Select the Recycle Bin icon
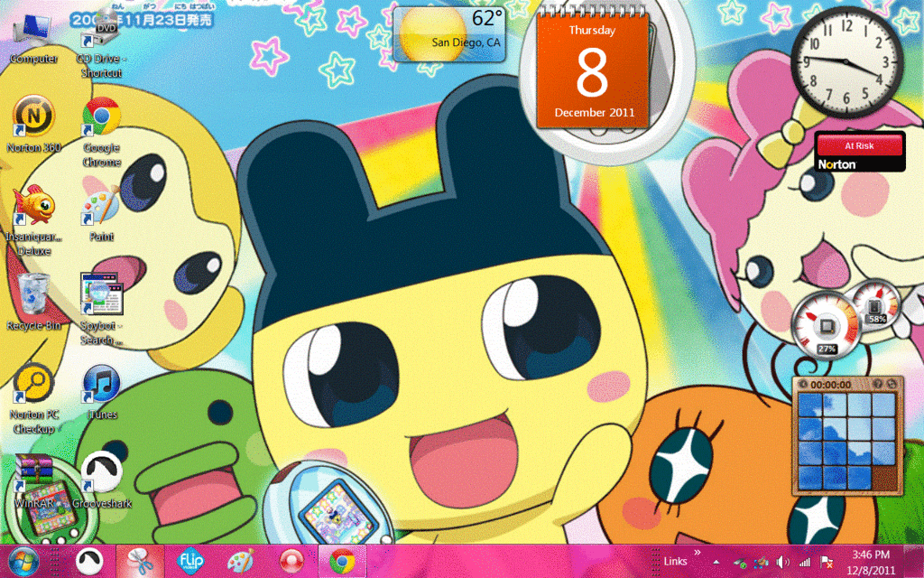The width and height of the screenshot is (924, 578). point(33,302)
